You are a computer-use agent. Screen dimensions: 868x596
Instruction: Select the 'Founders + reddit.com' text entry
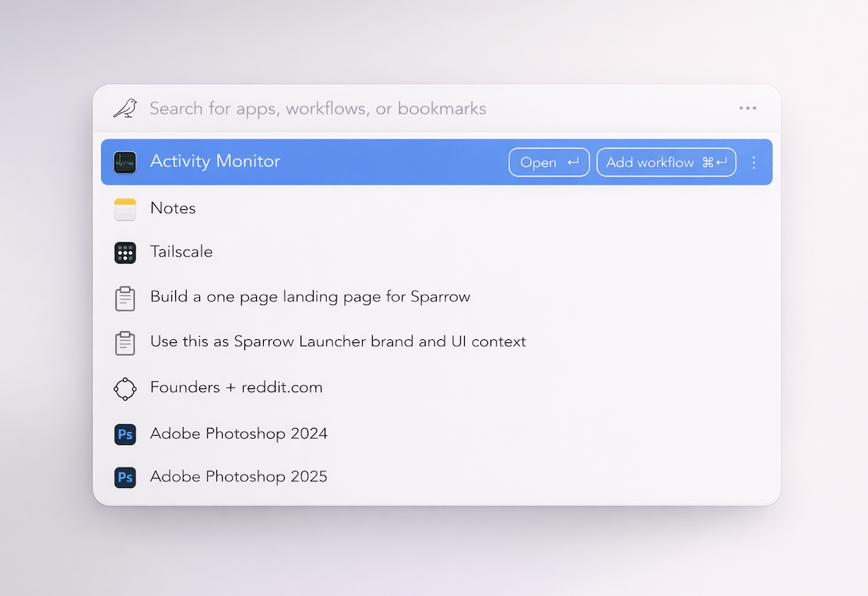236,387
